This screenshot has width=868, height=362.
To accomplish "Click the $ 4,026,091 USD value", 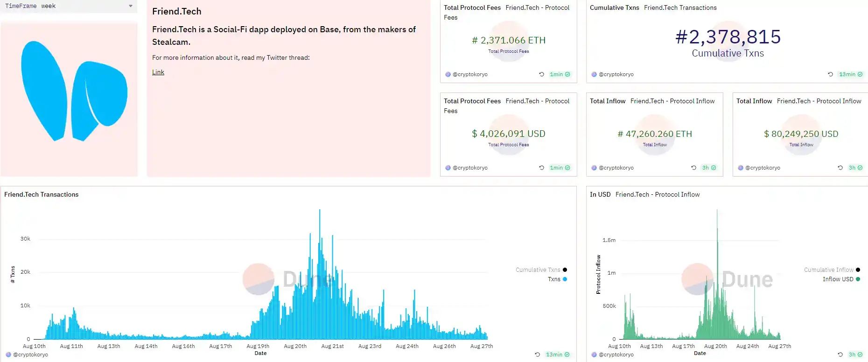I will point(509,134).
